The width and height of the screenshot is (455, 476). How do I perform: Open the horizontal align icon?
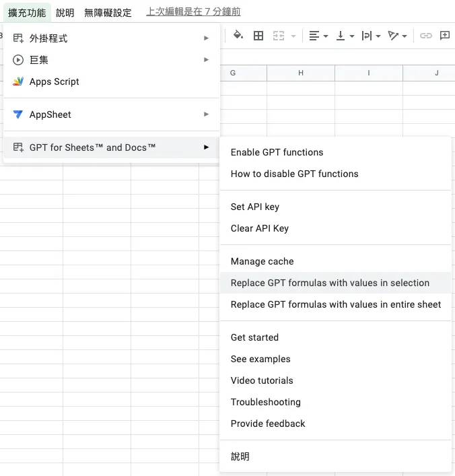314,36
